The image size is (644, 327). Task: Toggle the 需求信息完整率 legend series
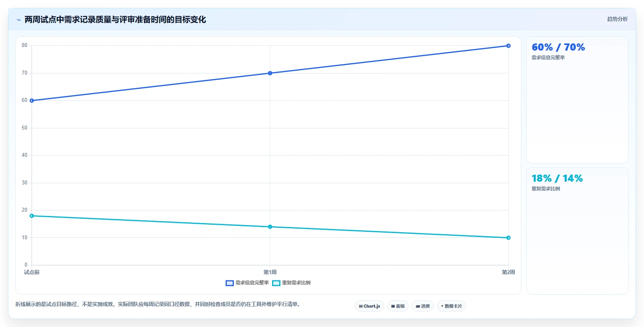[x=247, y=283]
